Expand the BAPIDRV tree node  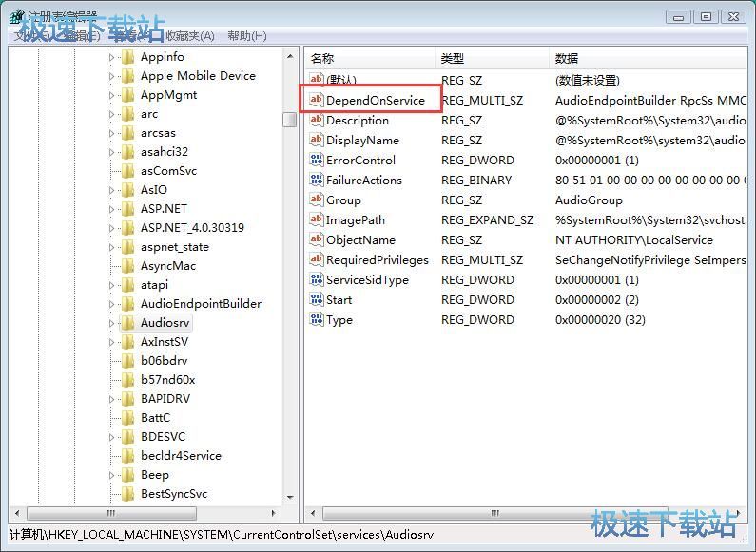[x=111, y=399]
